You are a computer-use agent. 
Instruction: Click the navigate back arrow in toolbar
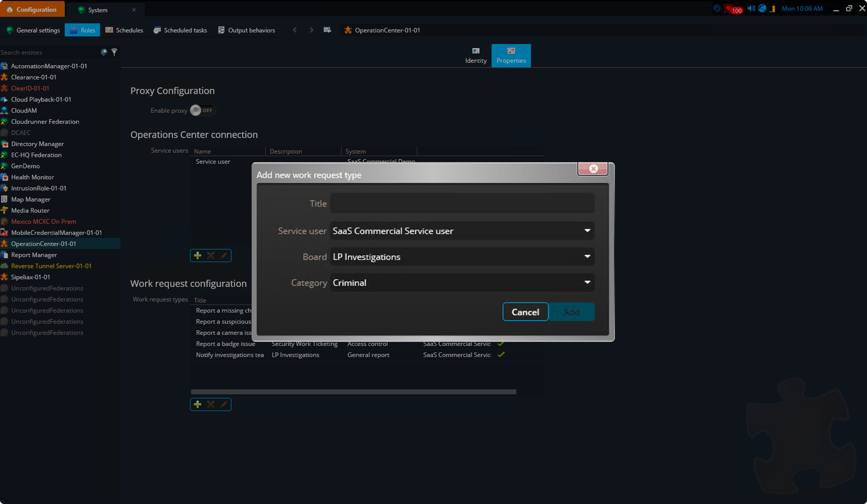[x=295, y=30]
